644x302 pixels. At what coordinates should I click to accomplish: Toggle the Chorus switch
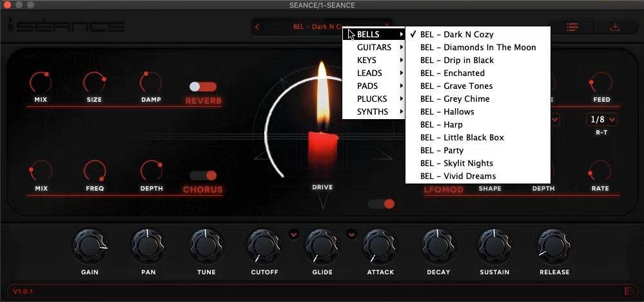click(203, 176)
